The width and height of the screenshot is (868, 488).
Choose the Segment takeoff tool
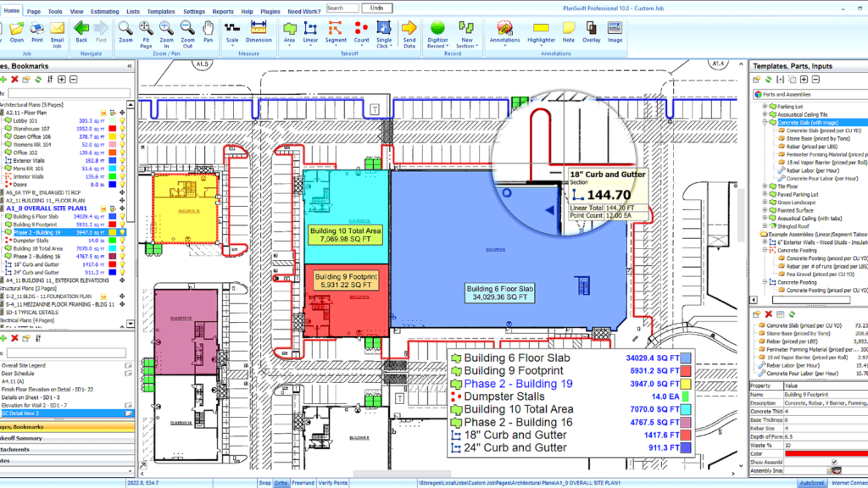tap(336, 32)
